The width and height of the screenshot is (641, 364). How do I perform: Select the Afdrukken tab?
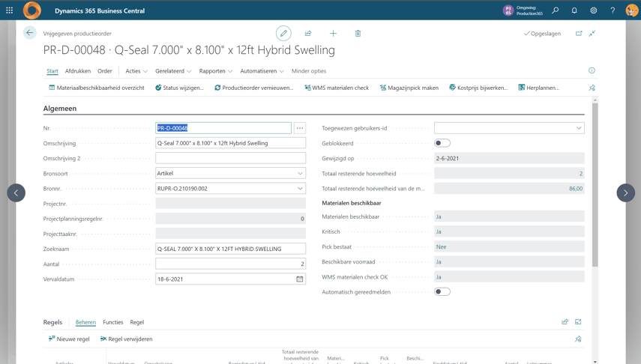point(78,71)
